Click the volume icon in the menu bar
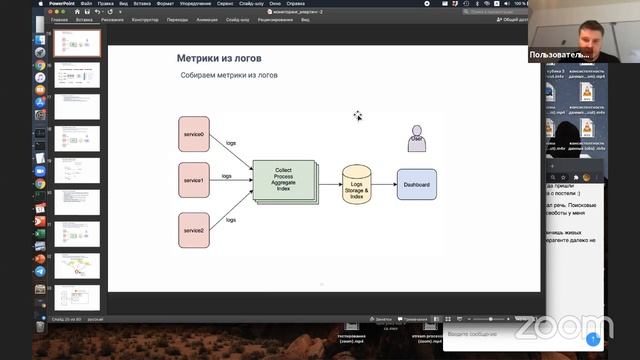This screenshot has height=360, width=640. [x=507, y=3]
